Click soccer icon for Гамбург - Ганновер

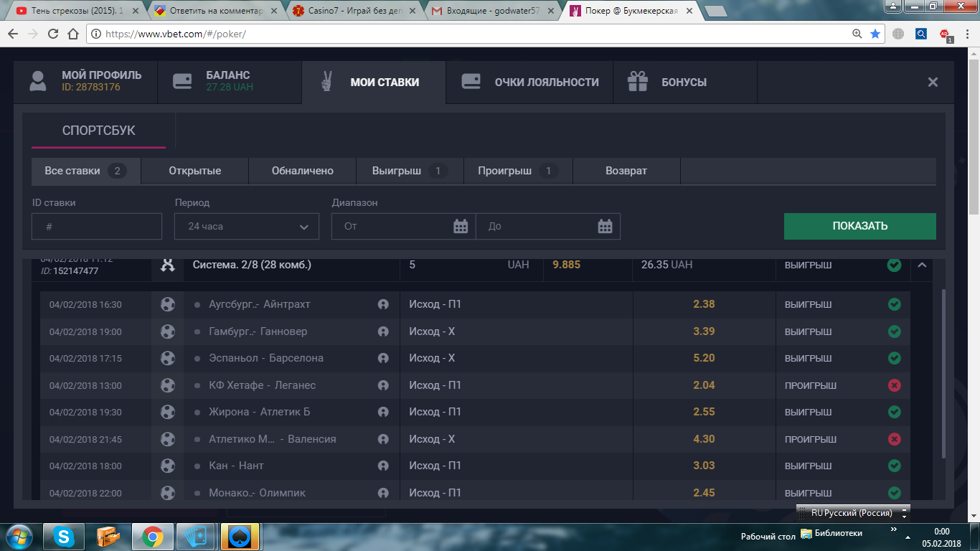pyautogui.click(x=168, y=331)
